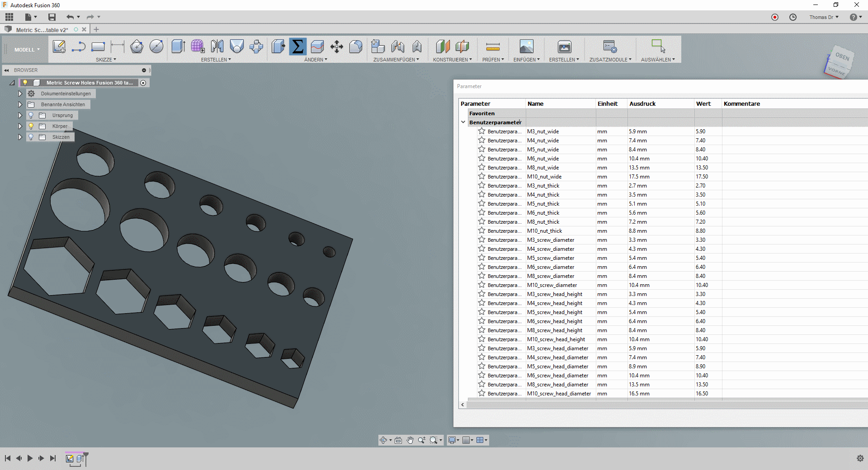Select the Rectangle sketch tool

coord(98,47)
